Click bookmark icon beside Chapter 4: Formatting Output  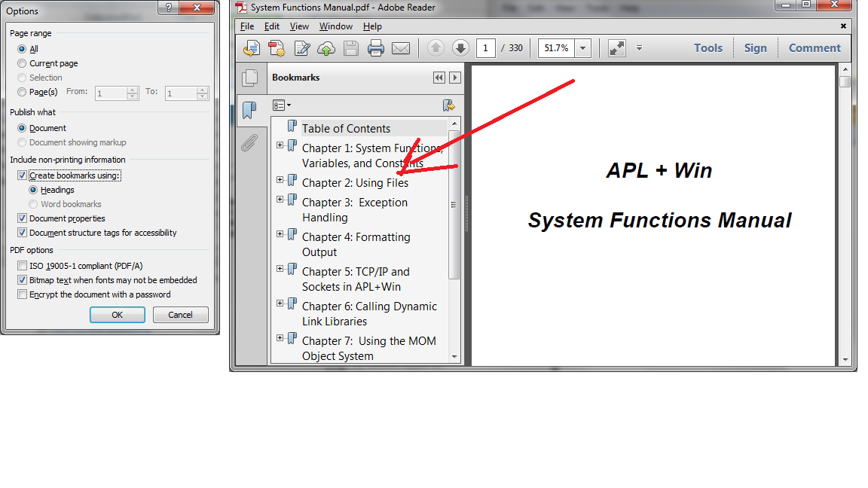(x=292, y=235)
